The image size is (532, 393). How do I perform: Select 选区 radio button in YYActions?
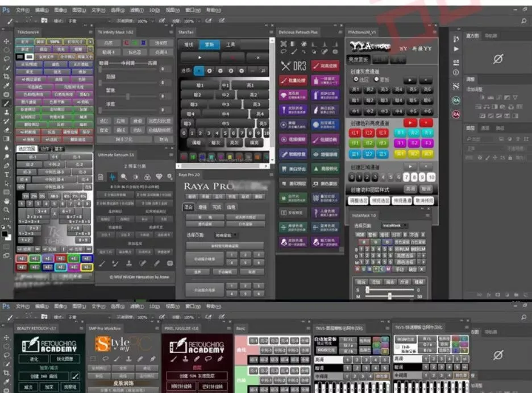tap(356, 79)
